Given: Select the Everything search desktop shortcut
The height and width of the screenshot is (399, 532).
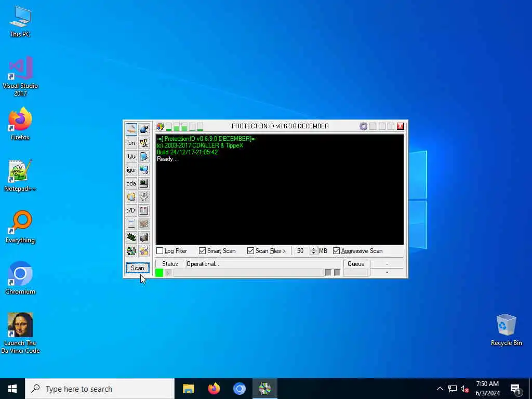Looking at the screenshot, I should (20, 227).
